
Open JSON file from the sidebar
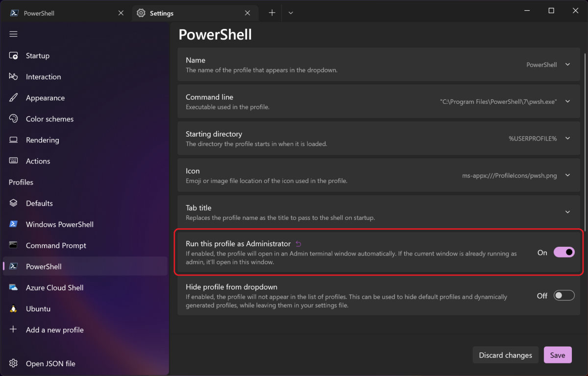[x=50, y=363]
